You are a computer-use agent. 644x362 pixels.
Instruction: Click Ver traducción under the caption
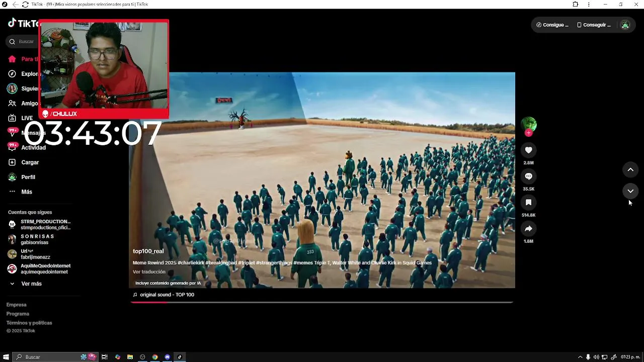(149, 272)
